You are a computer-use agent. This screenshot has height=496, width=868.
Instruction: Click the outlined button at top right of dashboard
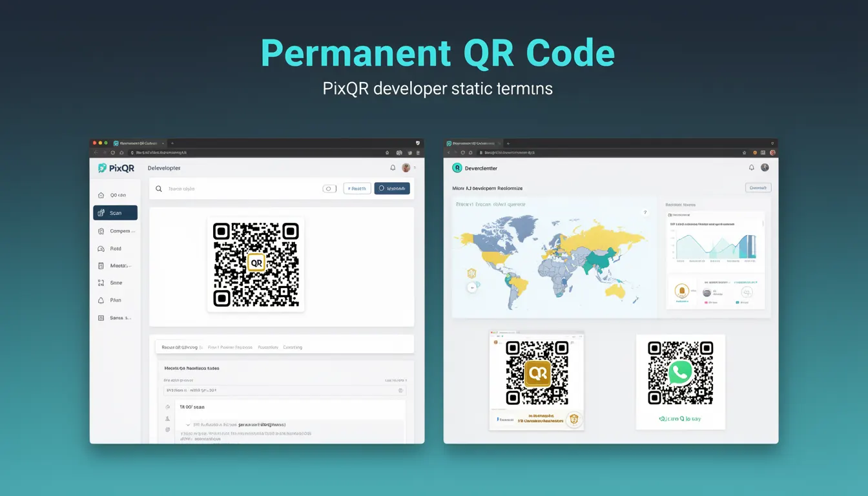(758, 187)
